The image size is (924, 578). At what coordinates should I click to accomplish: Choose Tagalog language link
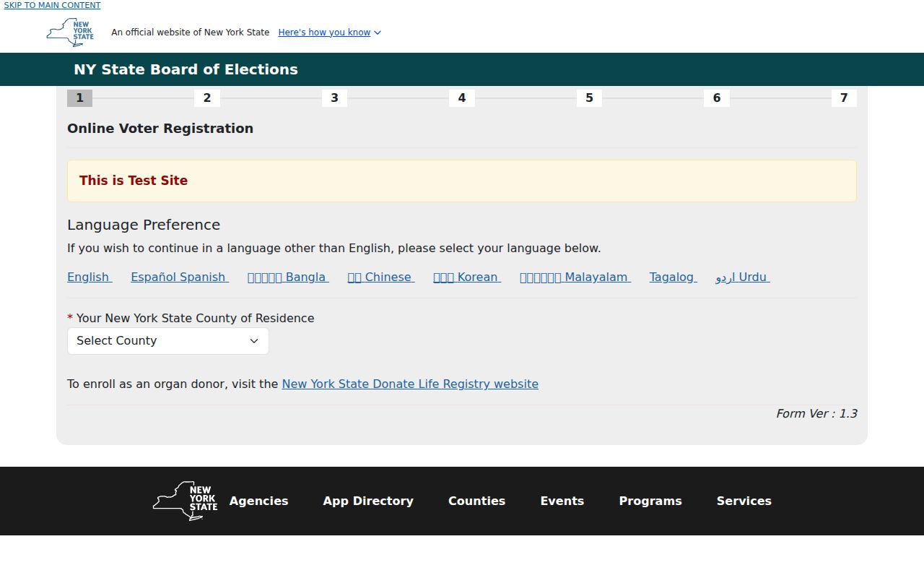point(673,277)
